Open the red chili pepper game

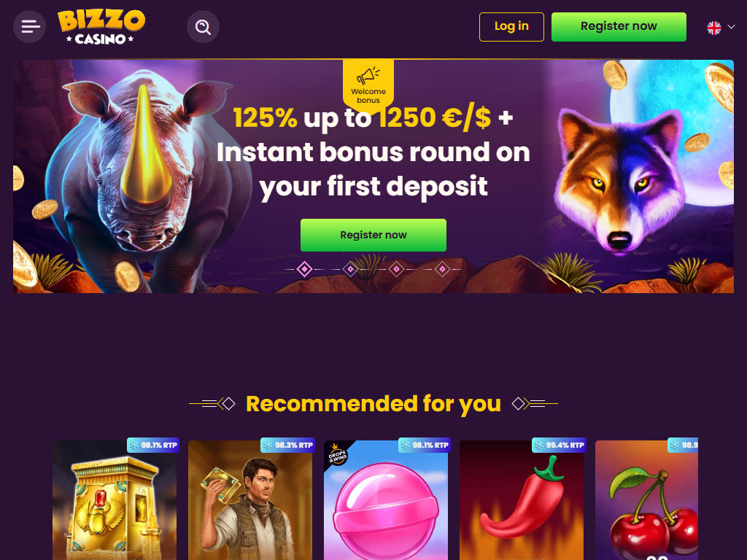coord(522,500)
